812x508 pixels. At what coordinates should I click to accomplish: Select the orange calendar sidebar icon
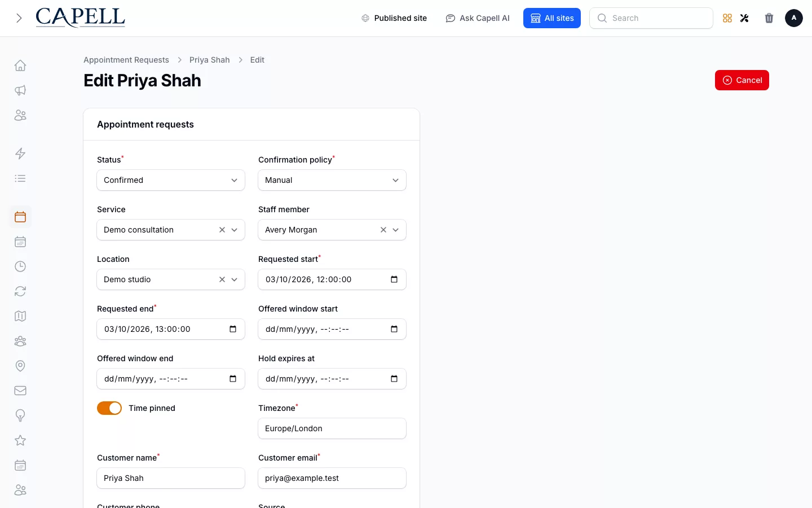pos(20,217)
